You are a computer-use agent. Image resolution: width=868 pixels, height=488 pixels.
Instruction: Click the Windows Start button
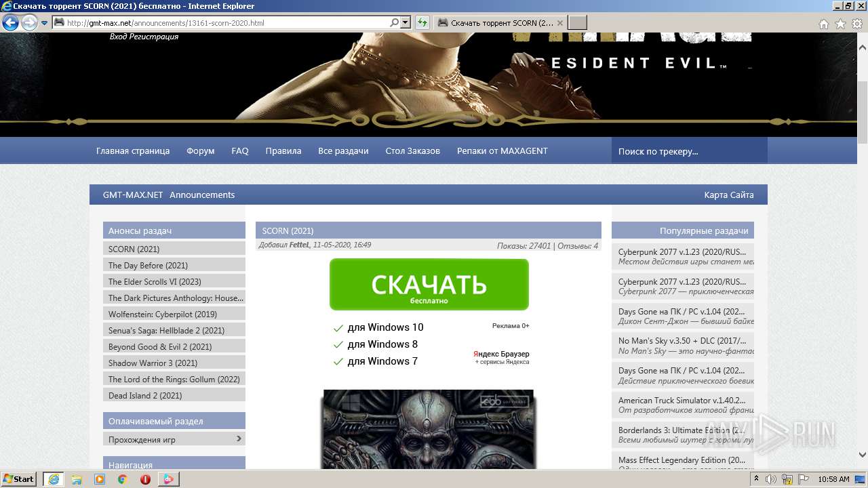[19, 479]
